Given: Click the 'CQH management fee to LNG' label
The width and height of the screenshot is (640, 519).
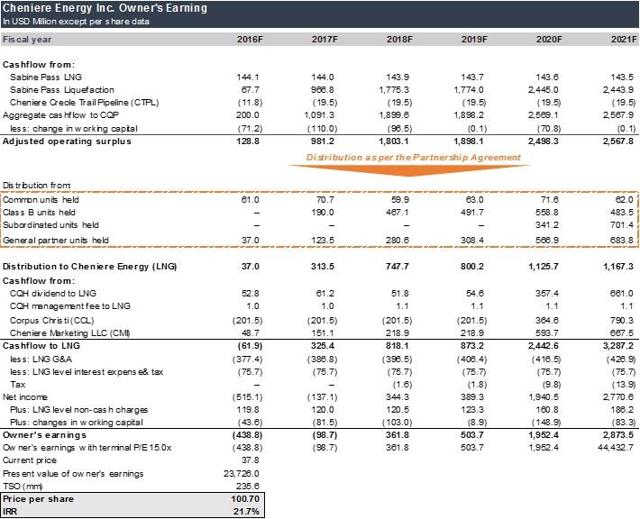Looking at the screenshot, I should pyautogui.click(x=70, y=306).
